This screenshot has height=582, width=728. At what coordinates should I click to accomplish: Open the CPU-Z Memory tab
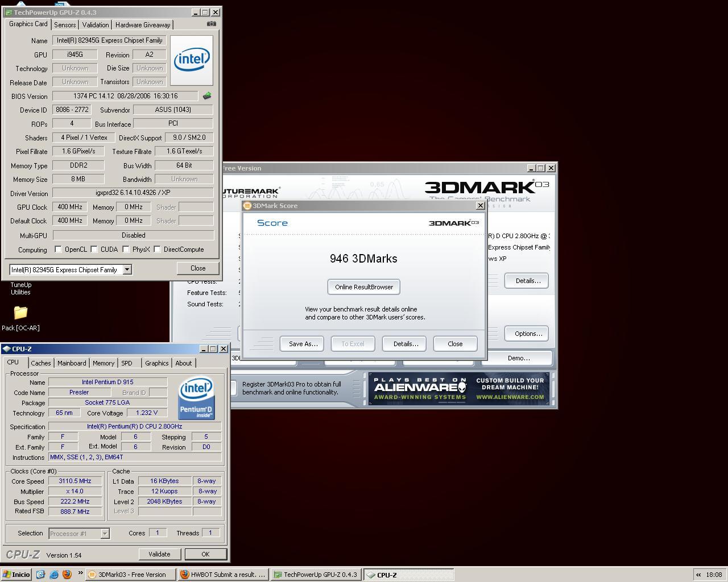[x=103, y=363]
